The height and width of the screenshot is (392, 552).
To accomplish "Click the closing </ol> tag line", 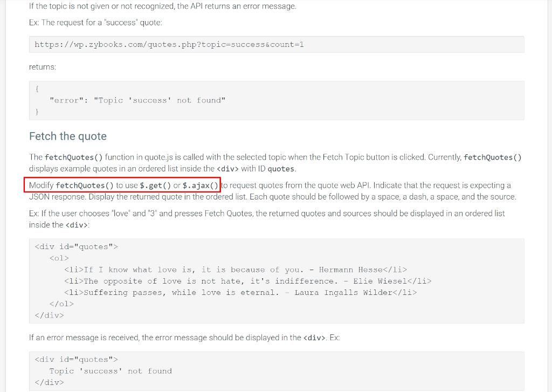I will point(61,304).
